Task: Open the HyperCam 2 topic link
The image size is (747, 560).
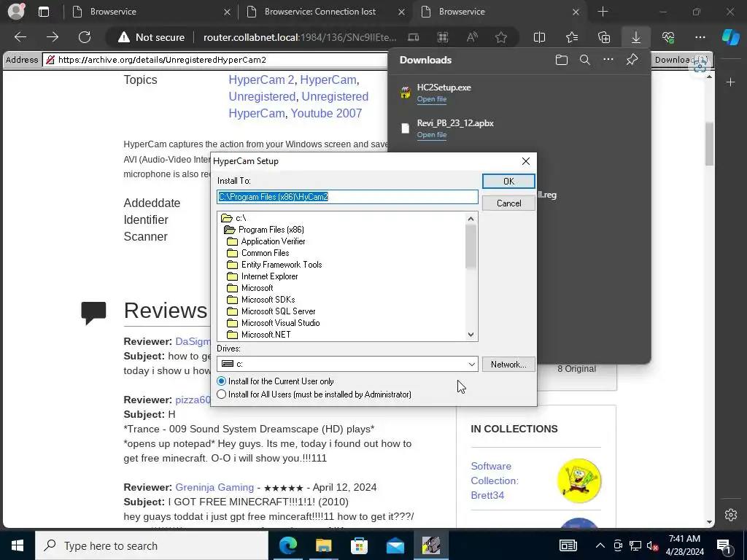Action: (x=261, y=79)
